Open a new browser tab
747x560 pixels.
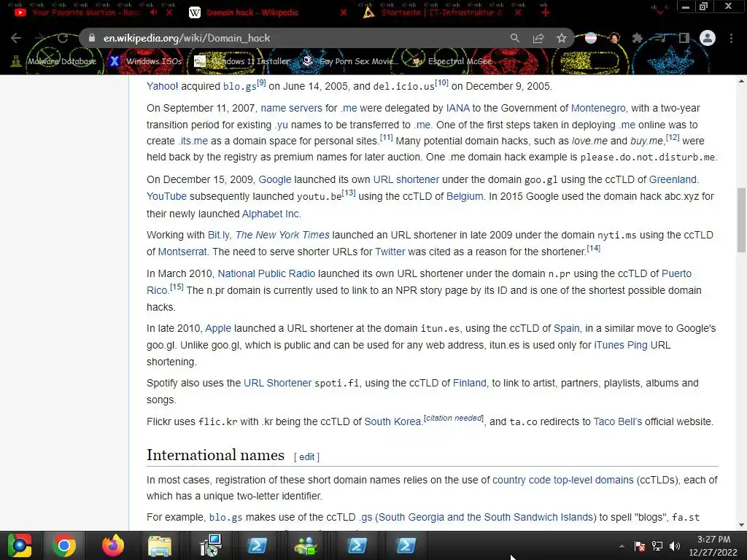pyautogui.click(x=546, y=12)
